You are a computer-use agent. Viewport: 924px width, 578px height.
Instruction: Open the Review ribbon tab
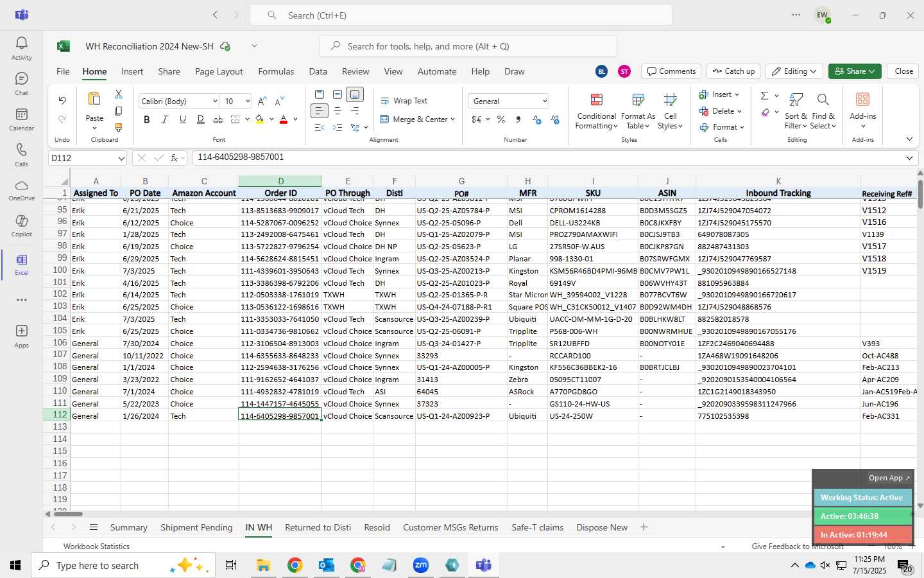click(x=355, y=71)
